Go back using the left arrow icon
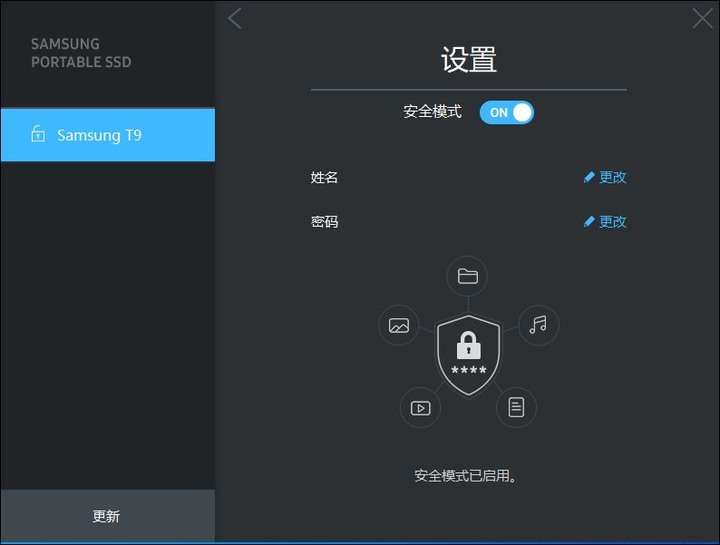The image size is (720, 545). pos(235,18)
